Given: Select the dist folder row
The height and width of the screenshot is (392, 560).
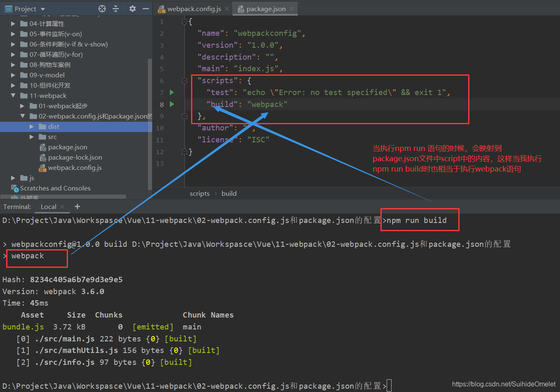Looking at the screenshot, I should [x=76, y=127].
